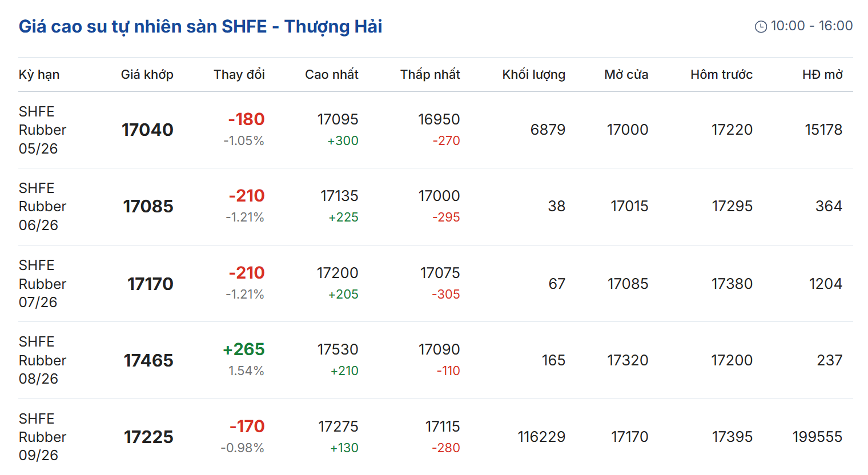Open the SHFE Rubber 05/26 contract
868x475 pixels.
coord(42,130)
